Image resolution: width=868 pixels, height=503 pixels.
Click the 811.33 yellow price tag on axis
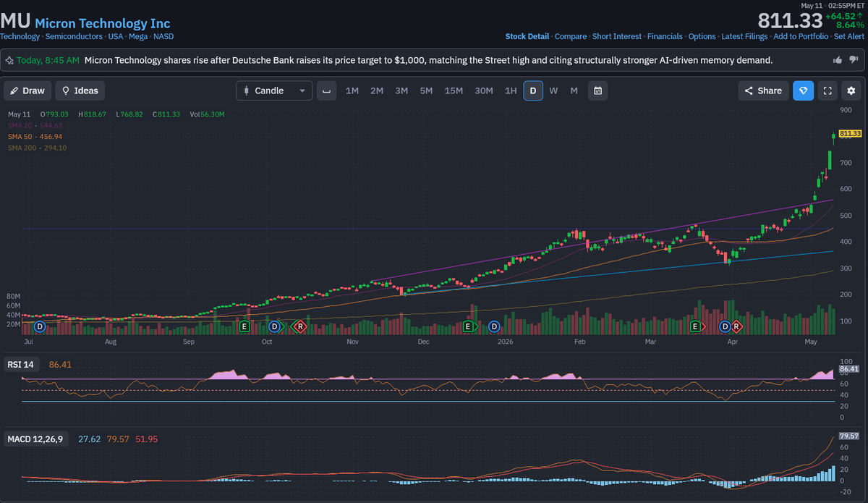[x=851, y=134]
